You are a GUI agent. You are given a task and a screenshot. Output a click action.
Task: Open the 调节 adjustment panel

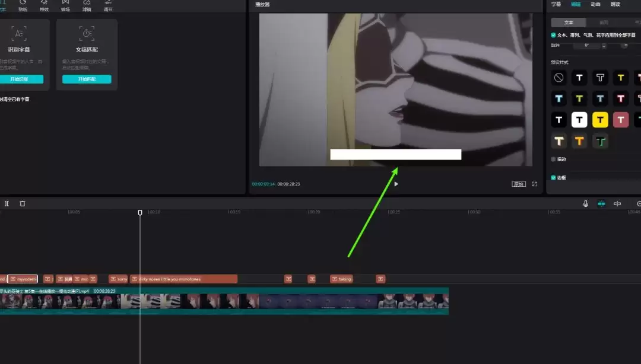point(108,6)
